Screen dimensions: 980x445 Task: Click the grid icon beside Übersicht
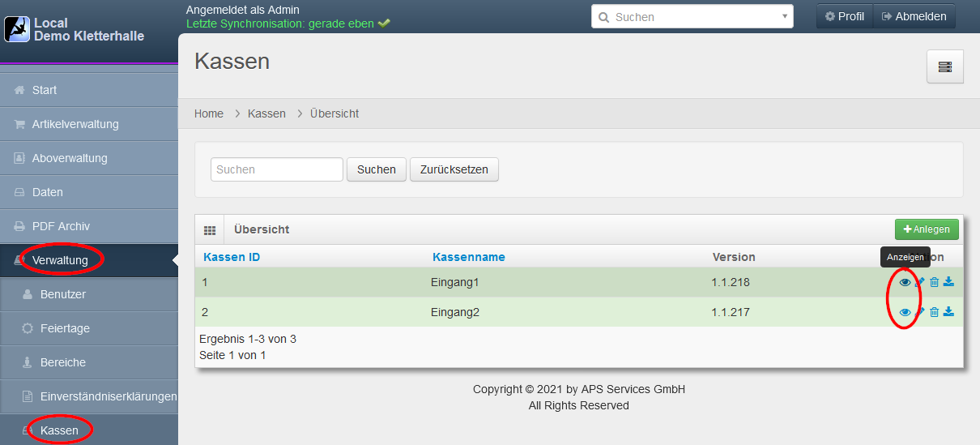tap(210, 230)
